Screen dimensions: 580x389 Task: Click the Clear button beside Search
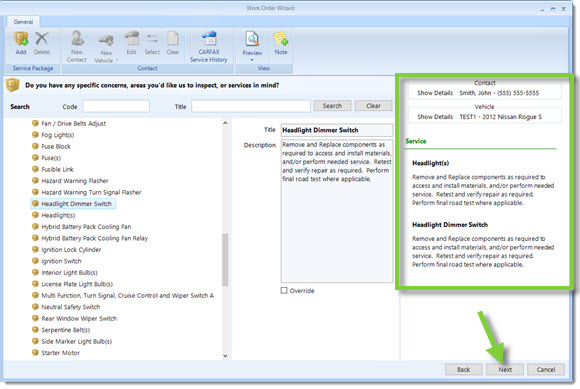point(373,106)
